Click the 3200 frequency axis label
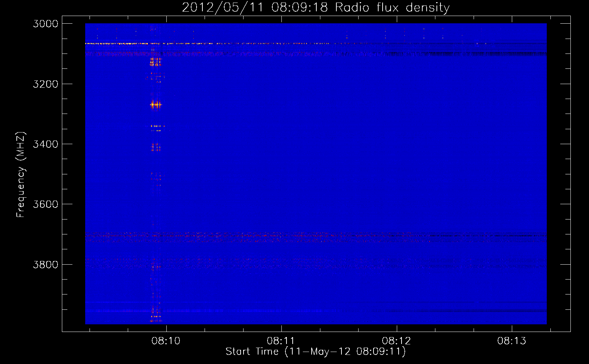589x364 pixels. (46, 84)
